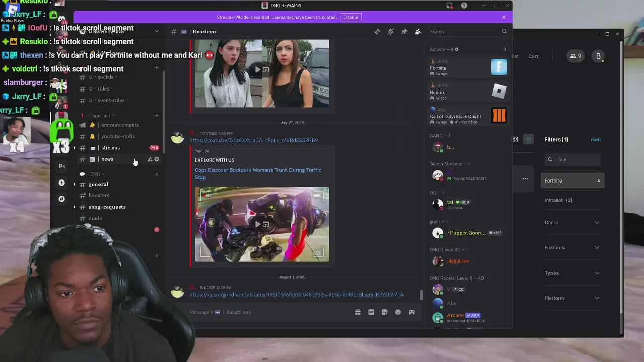
Task: Open the emoji picker icon
Action: 398,312
